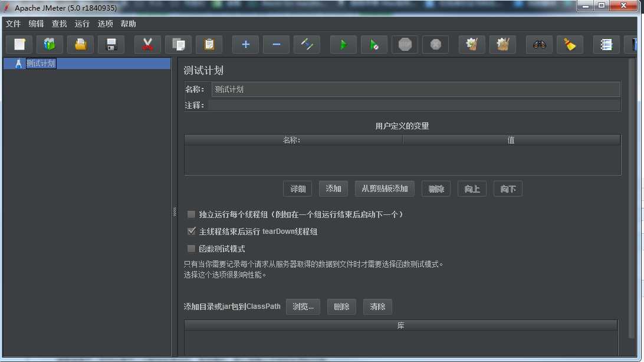Uncheck 主线程结束后运行 tearDown线程组
This screenshot has height=362, width=644.
(x=191, y=231)
